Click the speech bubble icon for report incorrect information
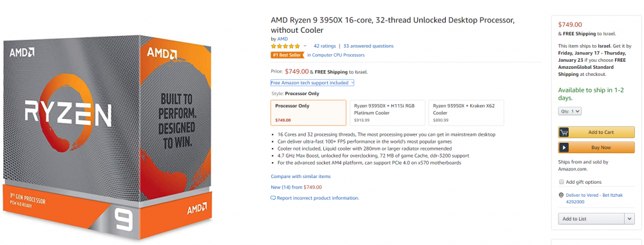This screenshot has height=245, width=644. 273,198
